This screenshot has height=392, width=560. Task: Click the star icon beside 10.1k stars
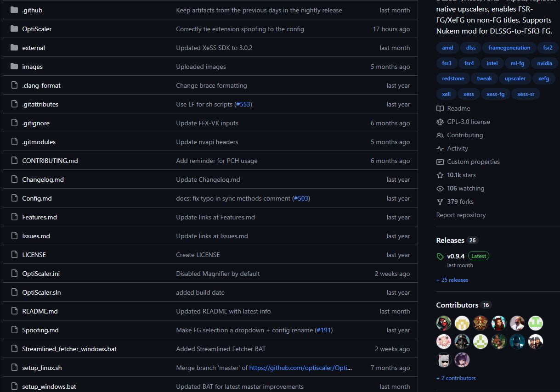[x=440, y=175]
